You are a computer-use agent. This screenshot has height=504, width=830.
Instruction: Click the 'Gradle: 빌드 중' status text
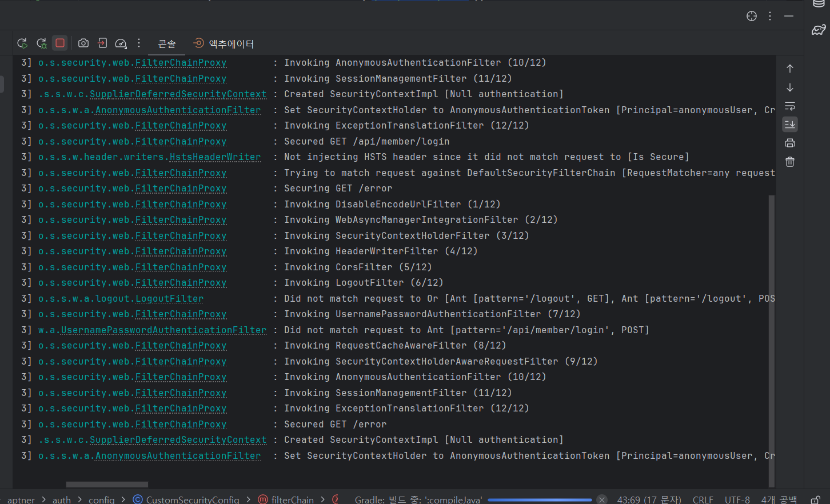pyautogui.click(x=418, y=499)
